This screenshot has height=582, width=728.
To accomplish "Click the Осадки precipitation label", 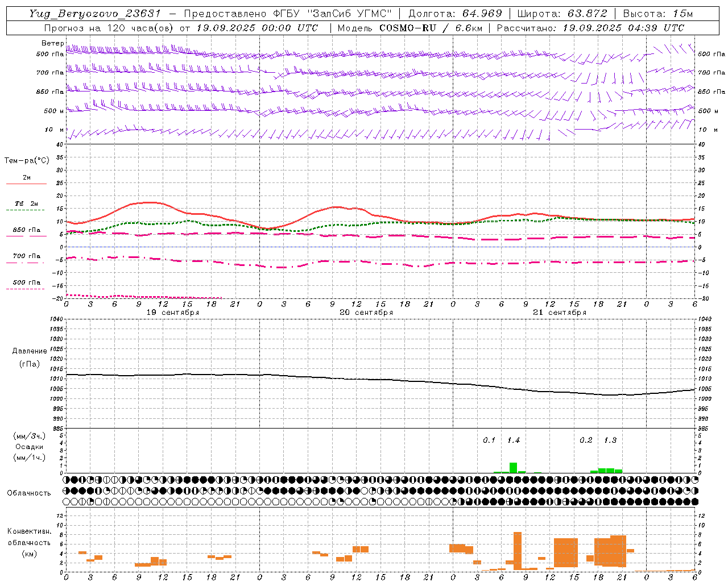I will tap(30, 447).
